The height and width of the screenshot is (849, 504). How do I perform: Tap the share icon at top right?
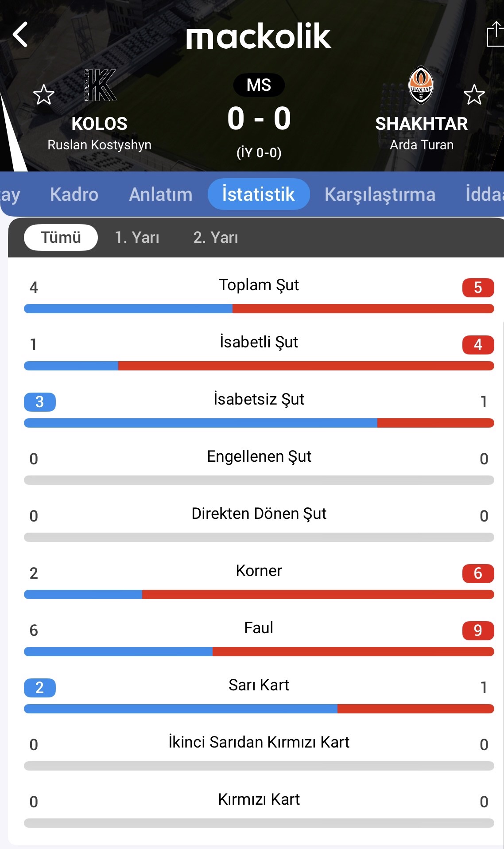coord(495,35)
